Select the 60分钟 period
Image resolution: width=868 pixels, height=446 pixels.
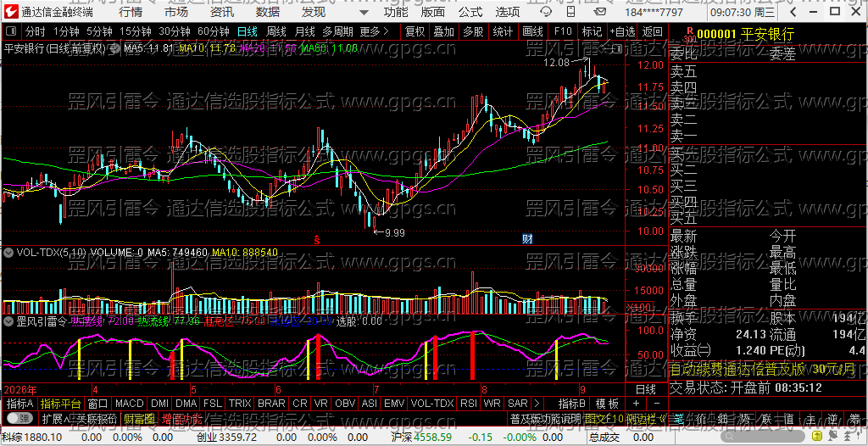click(214, 31)
